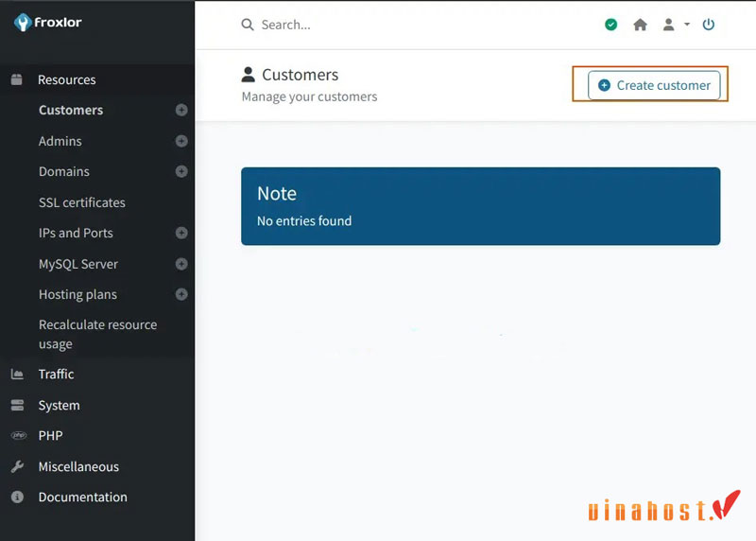Open Domains in the sidebar
This screenshot has height=541, width=756.
pyautogui.click(x=64, y=171)
